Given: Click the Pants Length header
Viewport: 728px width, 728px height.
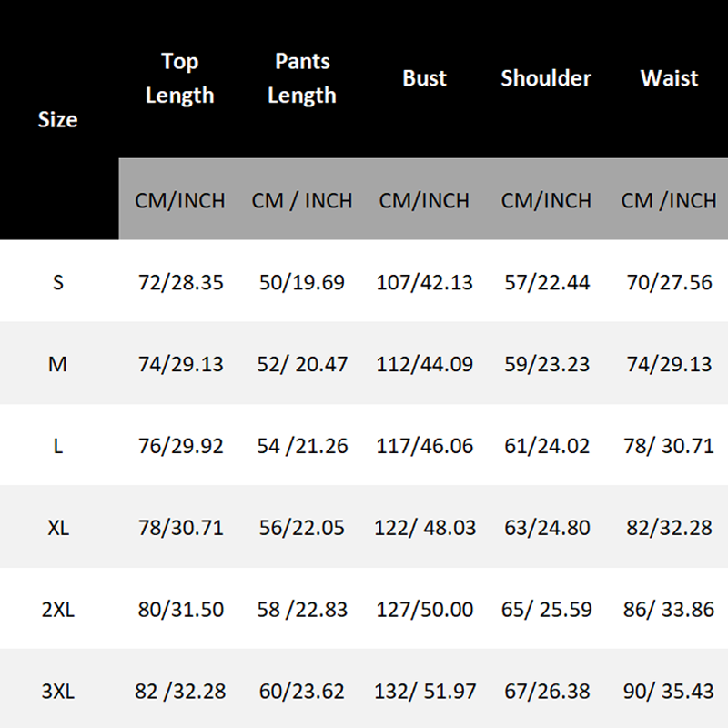Looking at the screenshot, I should click(302, 78).
